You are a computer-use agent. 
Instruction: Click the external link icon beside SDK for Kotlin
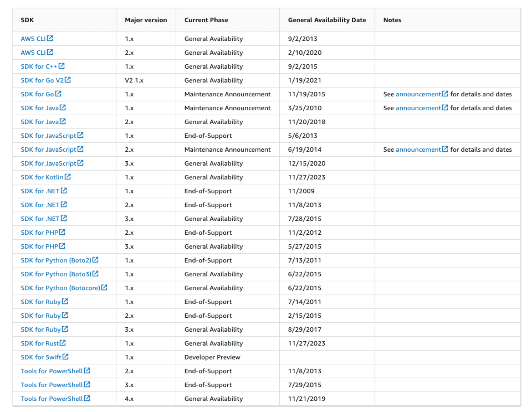pyautogui.click(x=68, y=176)
